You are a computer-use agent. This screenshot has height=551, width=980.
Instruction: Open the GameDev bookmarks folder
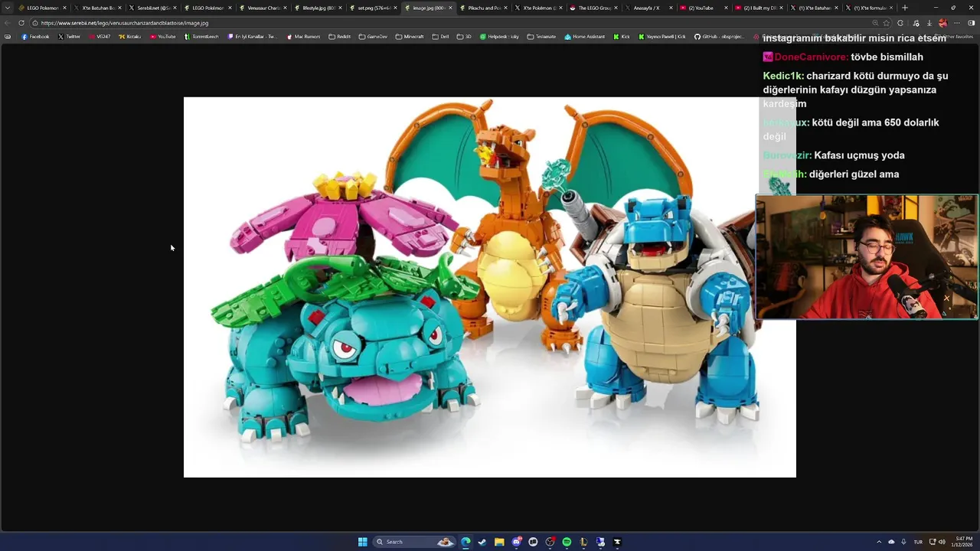[373, 37]
